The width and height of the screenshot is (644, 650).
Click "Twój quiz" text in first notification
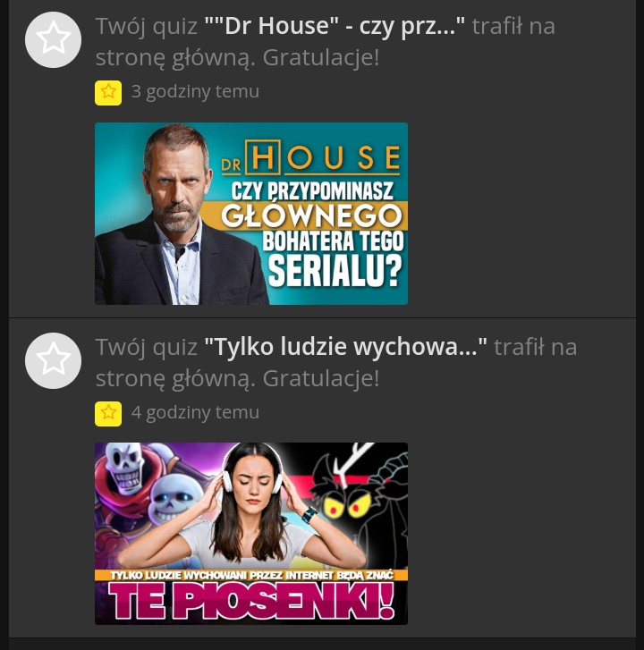tap(147, 26)
